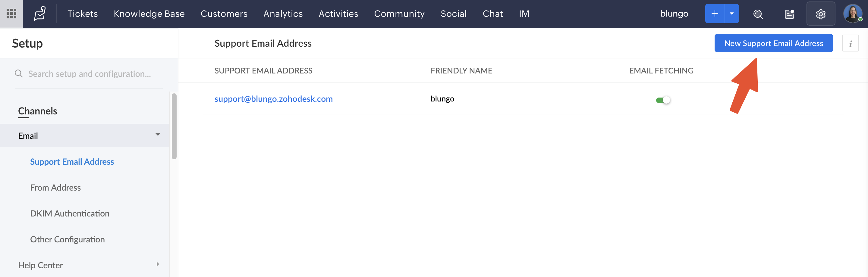Click the info icon beside New Support Email Address
The width and height of the screenshot is (868, 277).
[850, 43]
